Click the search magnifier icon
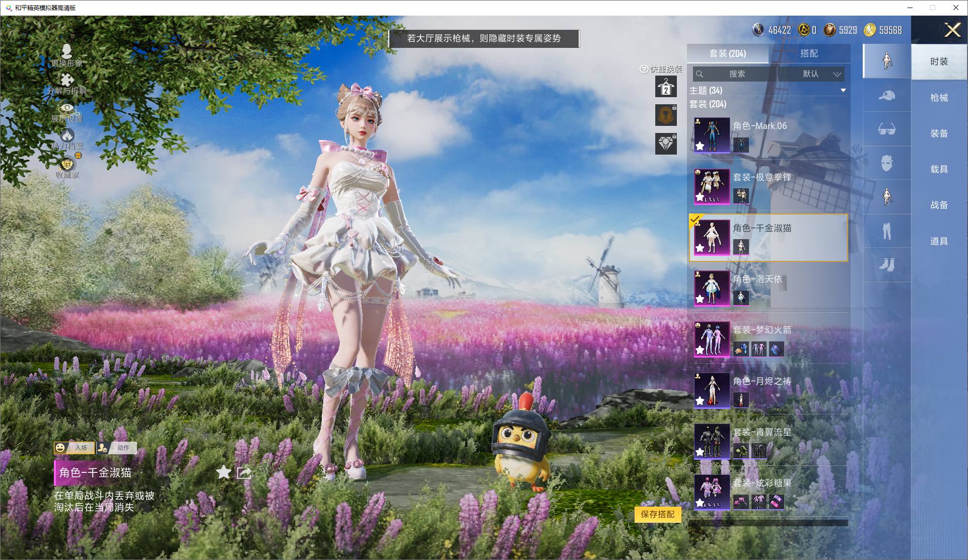The width and height of the screenshot is (968, 560). tap(700, 74)
